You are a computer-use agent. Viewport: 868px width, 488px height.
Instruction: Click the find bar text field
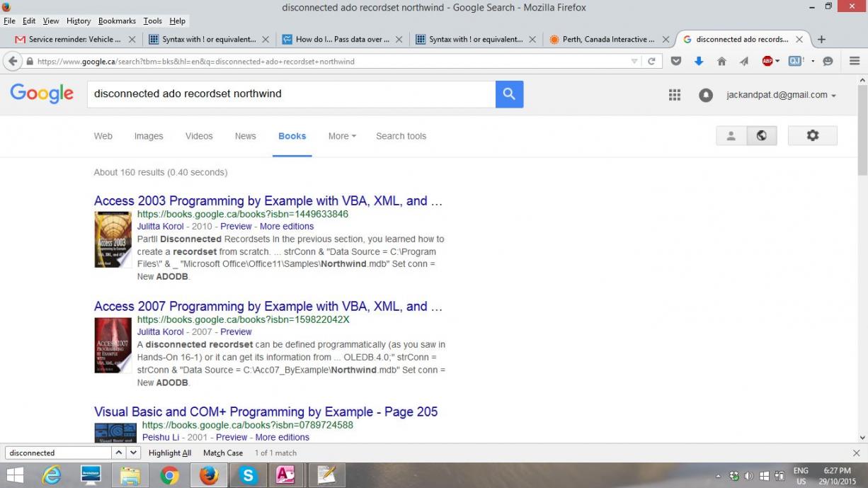(x=58, y=453)
